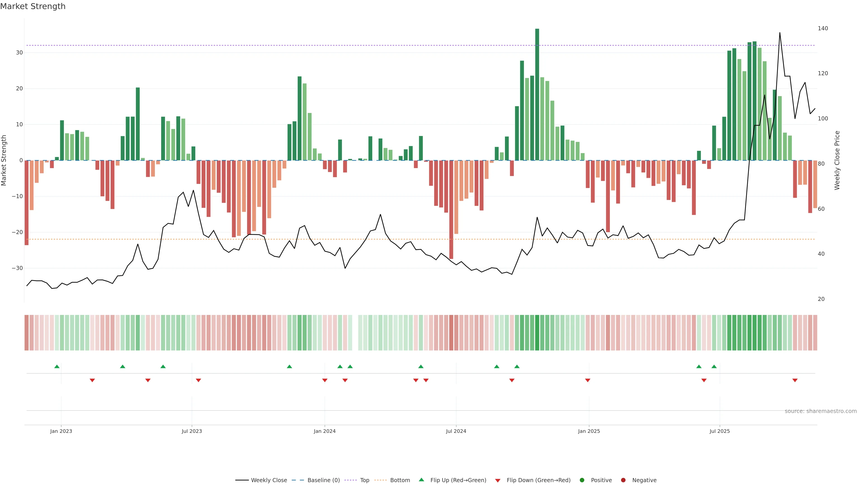Click the darkest green heatmap strip cell

point(537,333)
